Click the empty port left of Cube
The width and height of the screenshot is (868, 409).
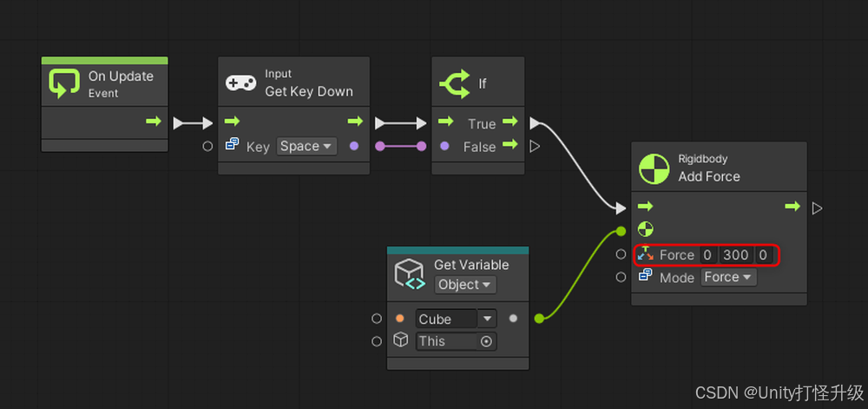(377, 318)
